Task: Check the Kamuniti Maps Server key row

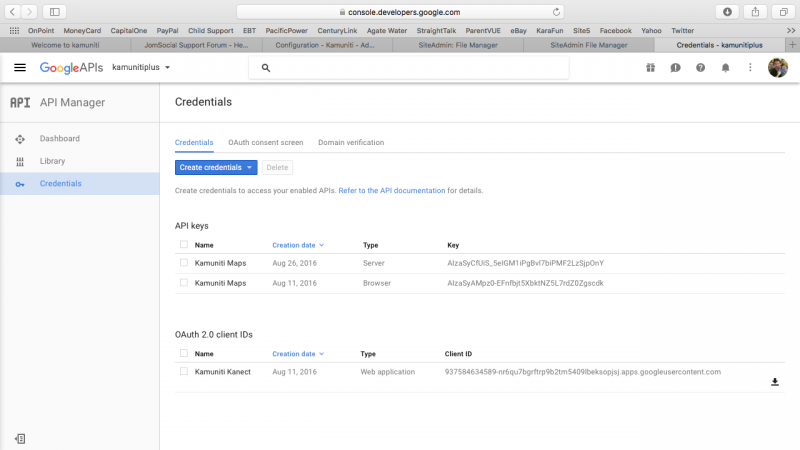Action: click(x=184, y=263)
